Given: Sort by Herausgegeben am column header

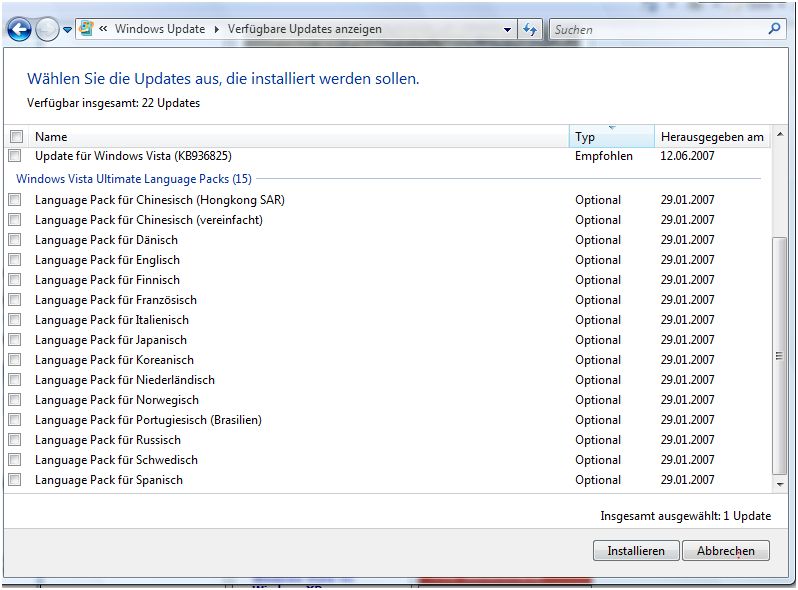Looking at the screenshot, I should [x=712, y=136].
